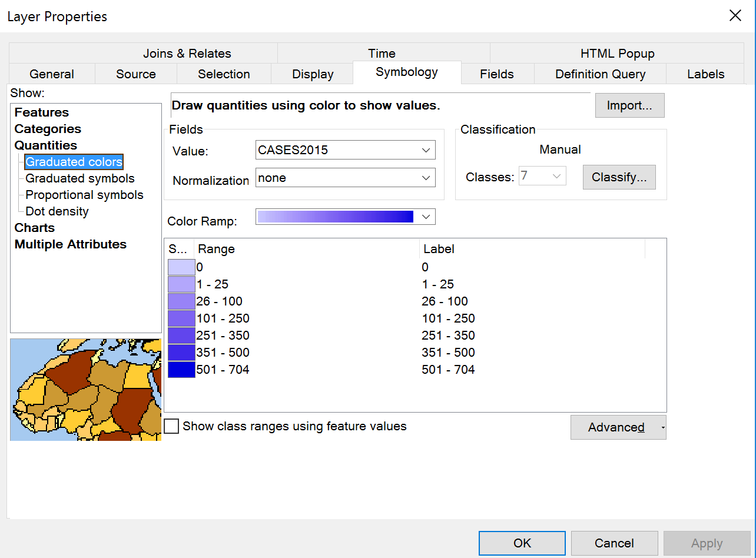
Task: Select the range value 501 - 704
Action: tap(223, 370)
